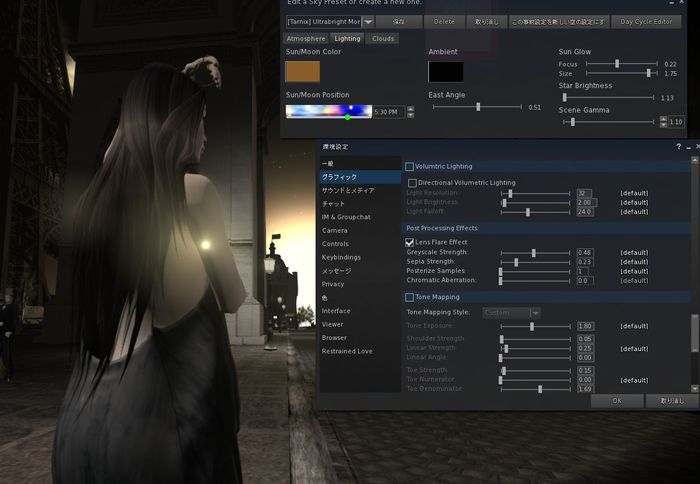Adjust the East Angle slider

pyautogui.click(x=477, y=107)
